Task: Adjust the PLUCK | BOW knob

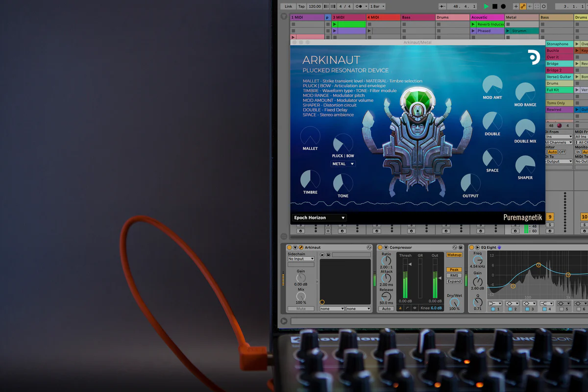Action: point(343,143)
